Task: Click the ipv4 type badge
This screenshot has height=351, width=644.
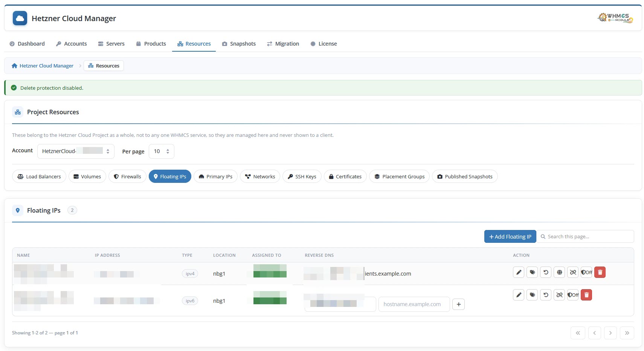Action: 190,274
